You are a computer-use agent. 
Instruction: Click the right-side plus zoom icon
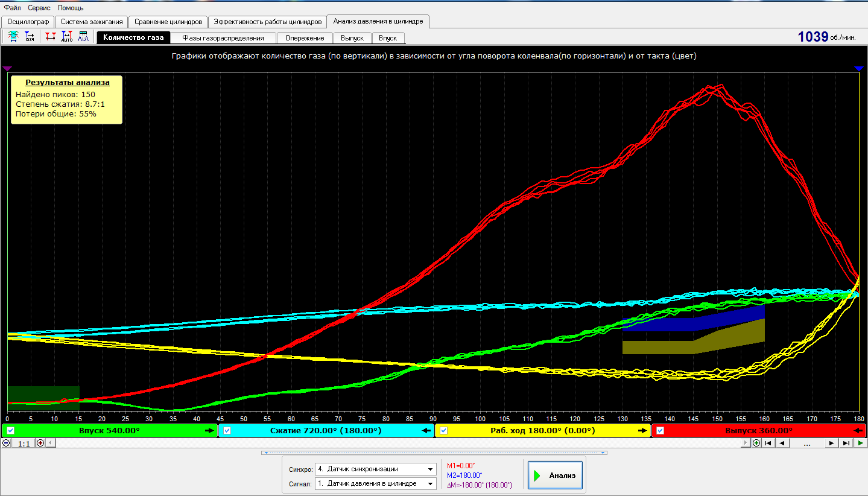[x=756, y=443]
